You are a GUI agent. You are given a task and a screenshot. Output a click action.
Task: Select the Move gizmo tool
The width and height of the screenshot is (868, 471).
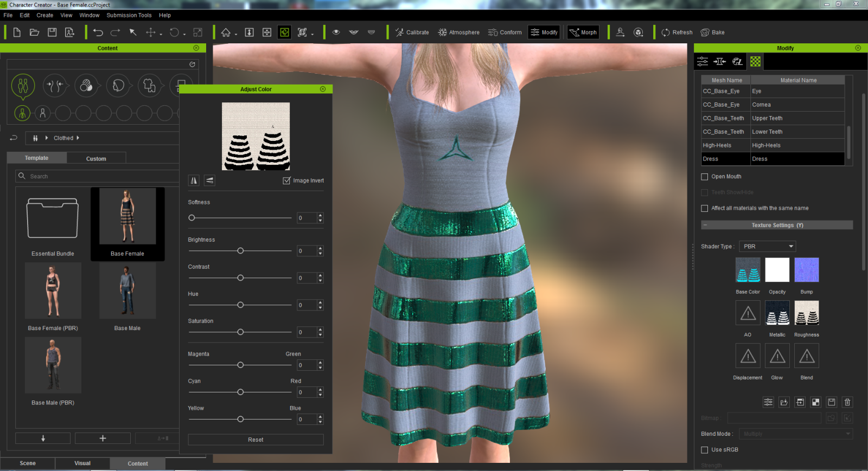pyautogui.click(x=150, y=33)
